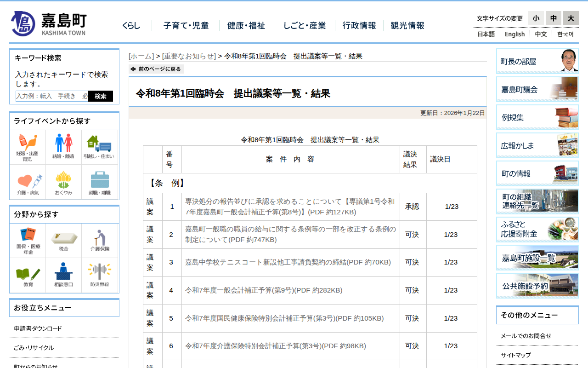Set text size to large (大)
This screenshot has height=368, width=588.
pos(571,18)
